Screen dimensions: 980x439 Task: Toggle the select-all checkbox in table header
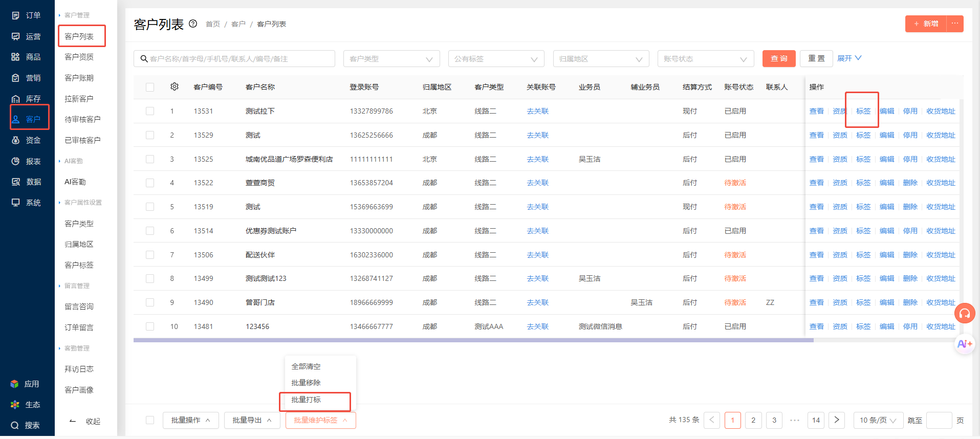click(x=150, y=87)
